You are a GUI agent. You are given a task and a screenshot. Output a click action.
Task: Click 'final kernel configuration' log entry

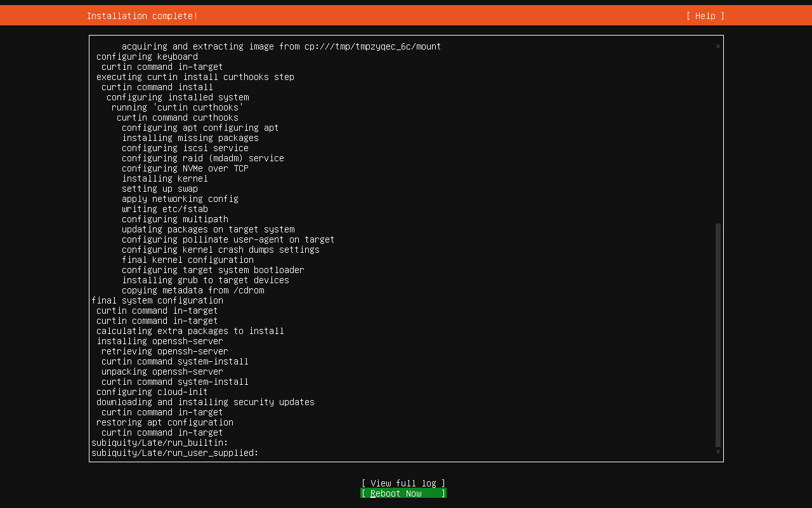(188, 260)
